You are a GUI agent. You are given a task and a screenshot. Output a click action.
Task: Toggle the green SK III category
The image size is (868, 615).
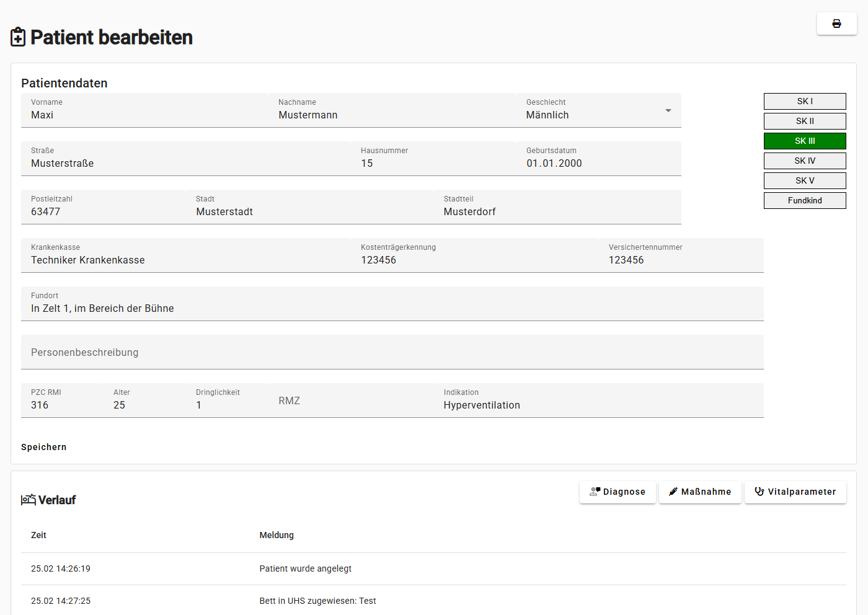[805, 141]
